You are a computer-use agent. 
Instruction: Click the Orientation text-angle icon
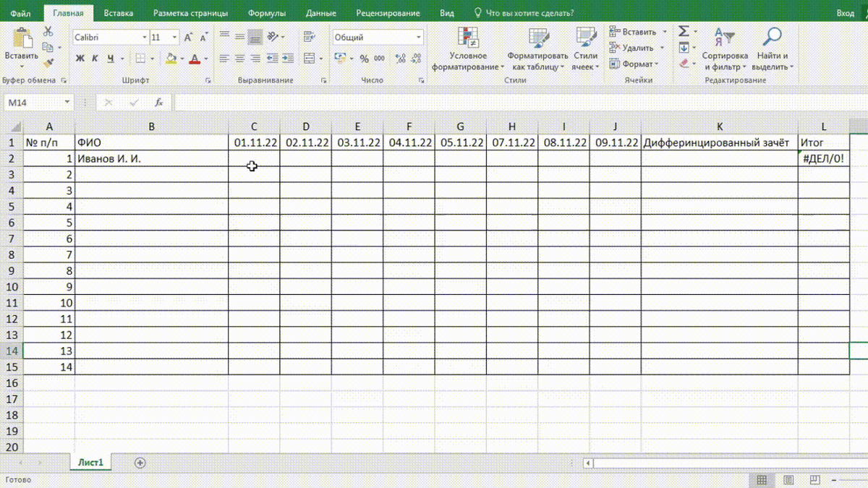pos(272,36)
